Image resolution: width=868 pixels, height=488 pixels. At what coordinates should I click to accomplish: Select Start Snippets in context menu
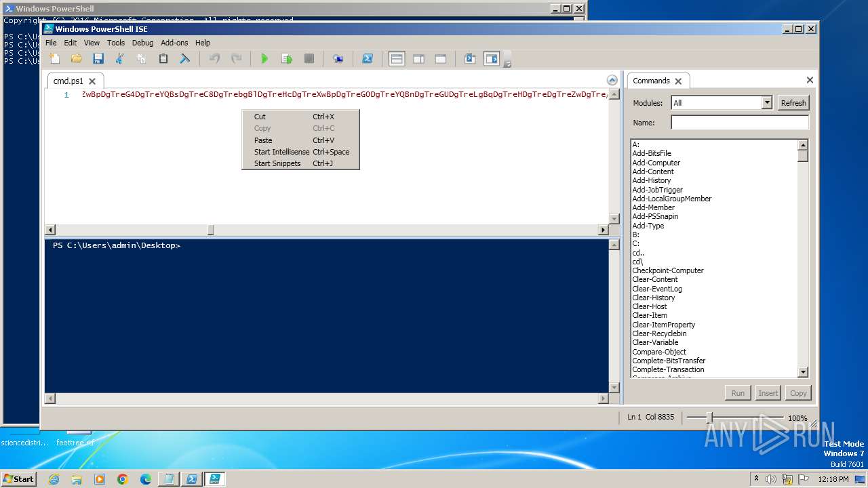300,163
